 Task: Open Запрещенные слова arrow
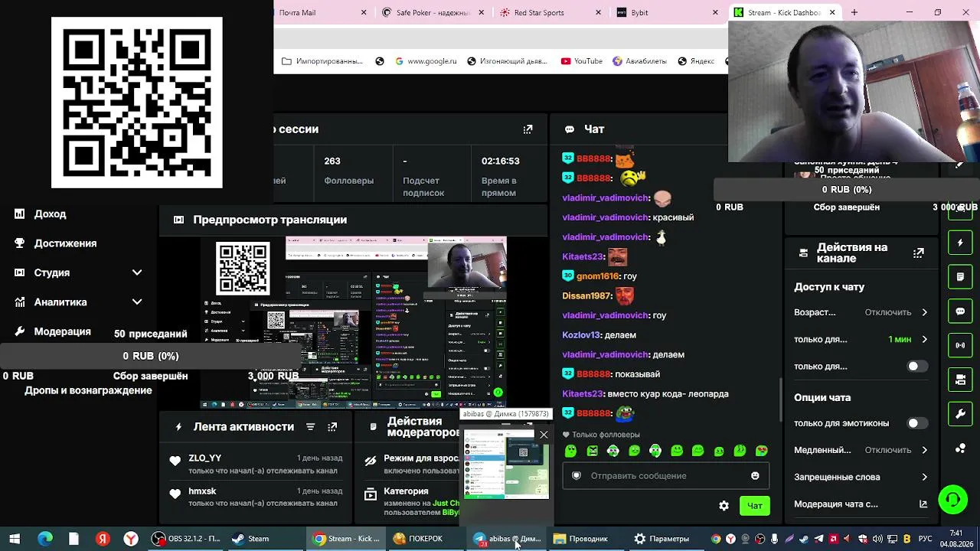click(924, 477)
